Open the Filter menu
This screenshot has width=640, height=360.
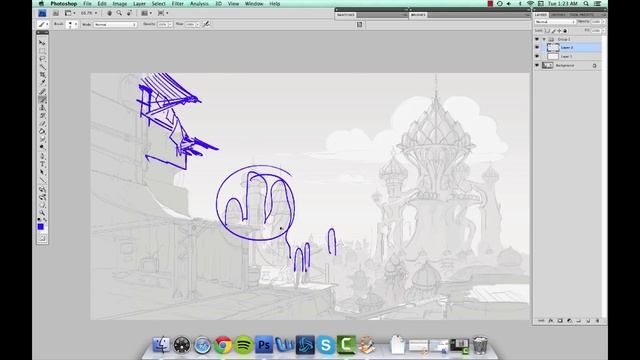[x=177, y=4]
